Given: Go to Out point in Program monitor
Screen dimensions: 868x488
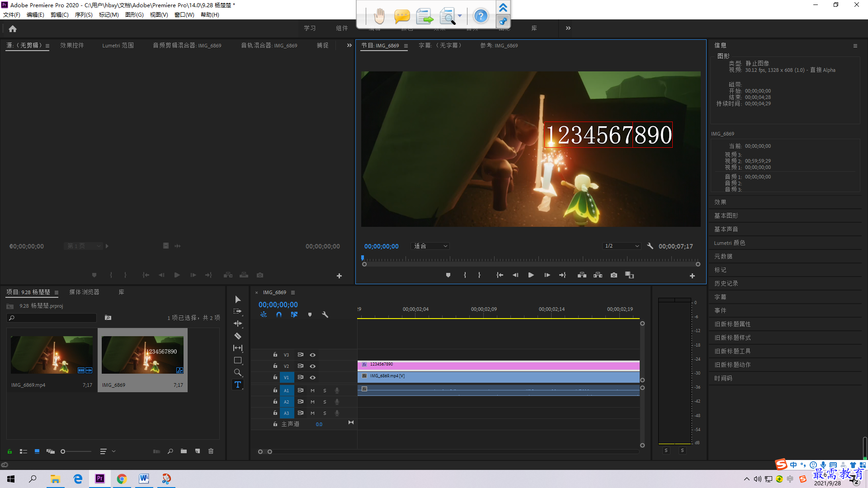Looking at the screenshot, I should tap(562, 275).
